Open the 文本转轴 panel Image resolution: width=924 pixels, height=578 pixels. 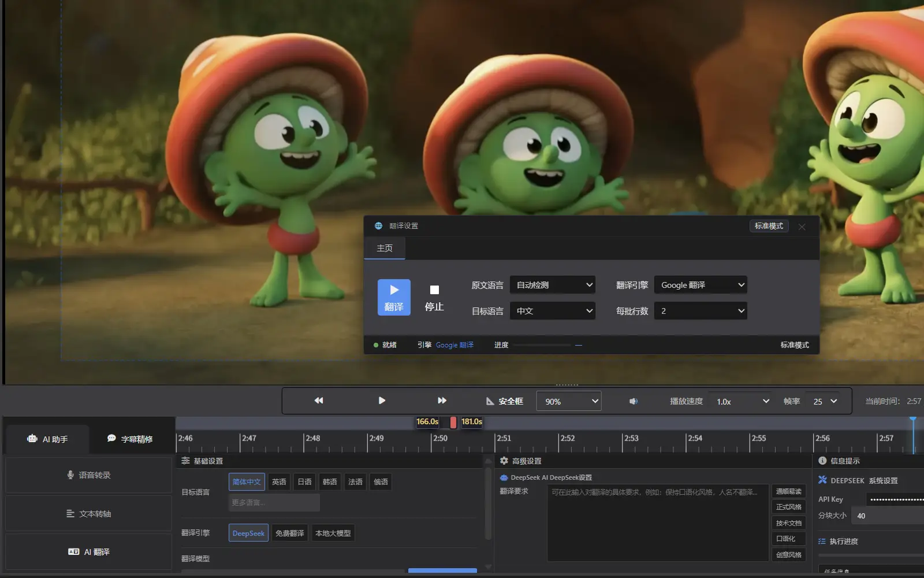click(89, 514)
